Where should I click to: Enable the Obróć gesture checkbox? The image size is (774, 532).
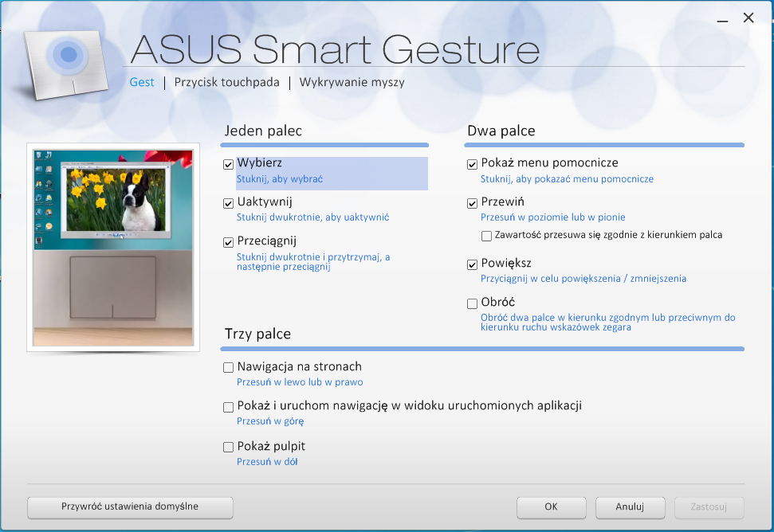pyautogui.click(x=472, y=303)
